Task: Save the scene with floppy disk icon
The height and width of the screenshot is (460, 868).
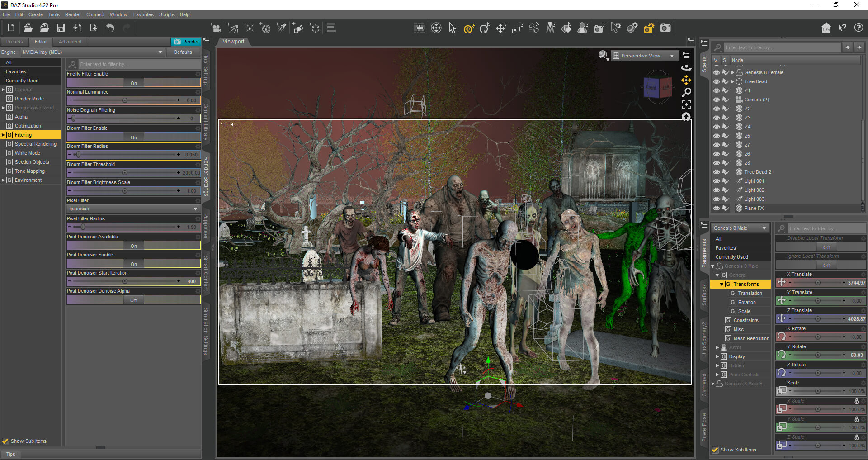Action: coord(60,28)
